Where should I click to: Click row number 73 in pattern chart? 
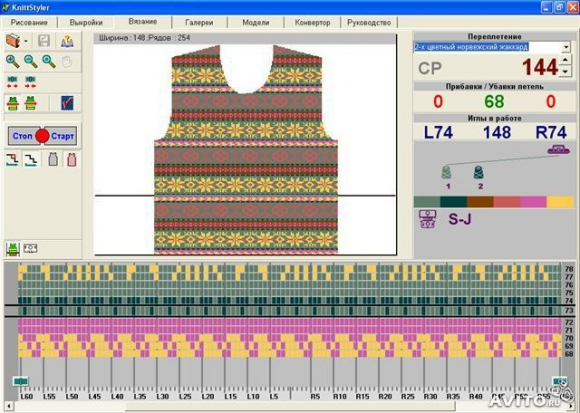click(569, 311)
